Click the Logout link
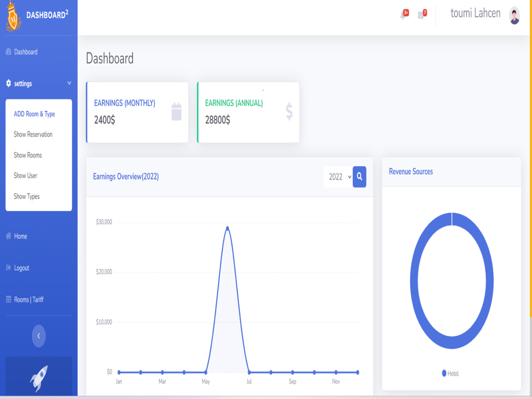The height and width of the screenshot is (399, 532). pyautogui.click(x=21, y=268)
